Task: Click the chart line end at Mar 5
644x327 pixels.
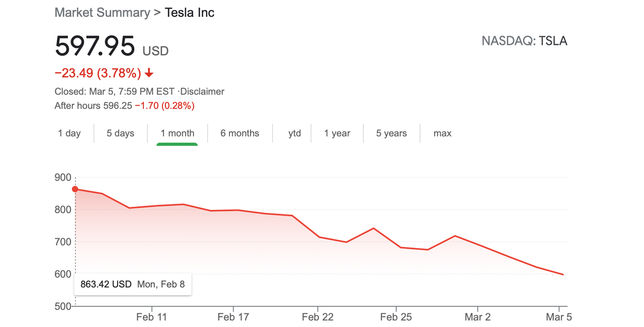Action: [x=563, y=275]
